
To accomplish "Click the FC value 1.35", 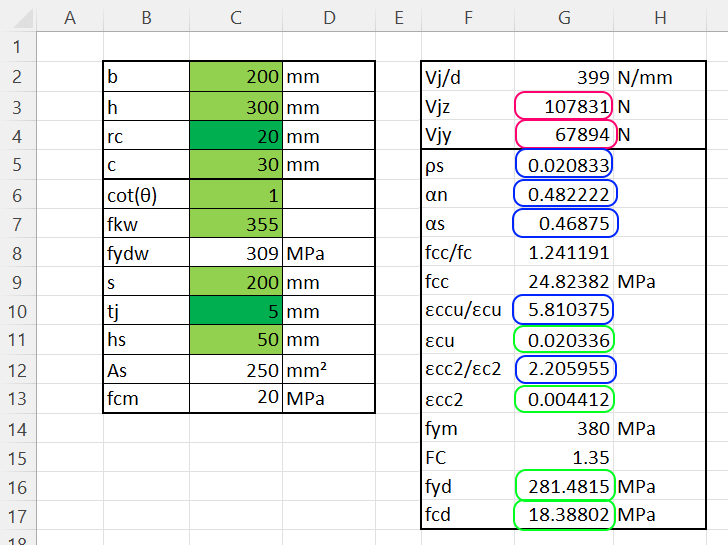I will click(x=564, y=457).
